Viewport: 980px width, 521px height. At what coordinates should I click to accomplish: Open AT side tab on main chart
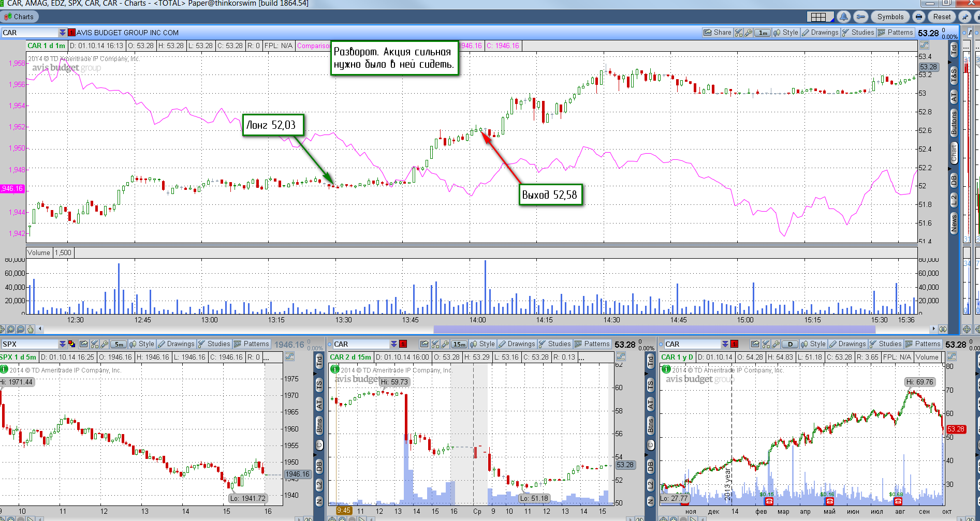click(x=954, y=96)
